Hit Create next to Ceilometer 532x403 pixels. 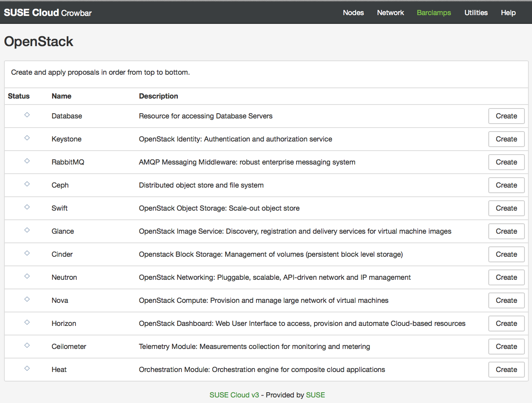pos(506,347)
